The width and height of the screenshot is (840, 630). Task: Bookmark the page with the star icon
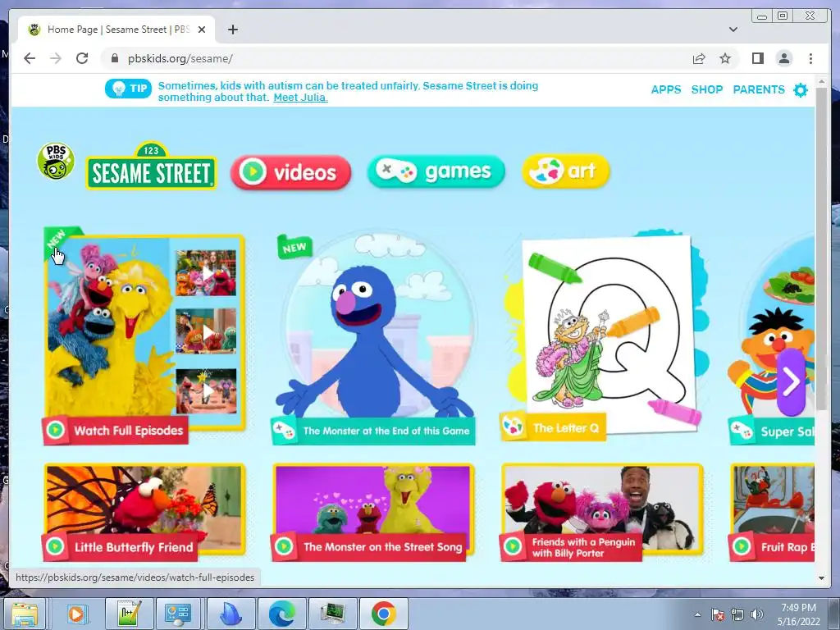[725, 58]
